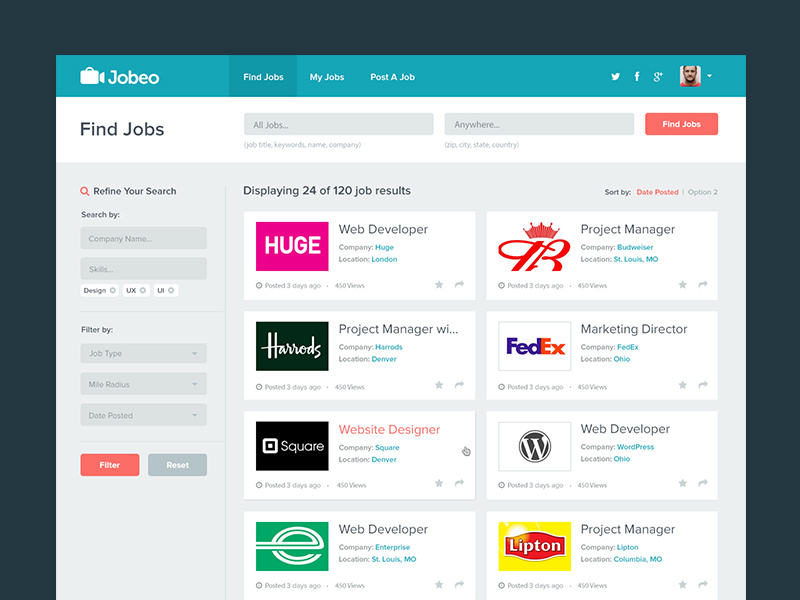Click the Columbia, MO location link
Image resolution: width=800 pixels, height=600 pixels.
pyautogui.click(x=638, y=559)
